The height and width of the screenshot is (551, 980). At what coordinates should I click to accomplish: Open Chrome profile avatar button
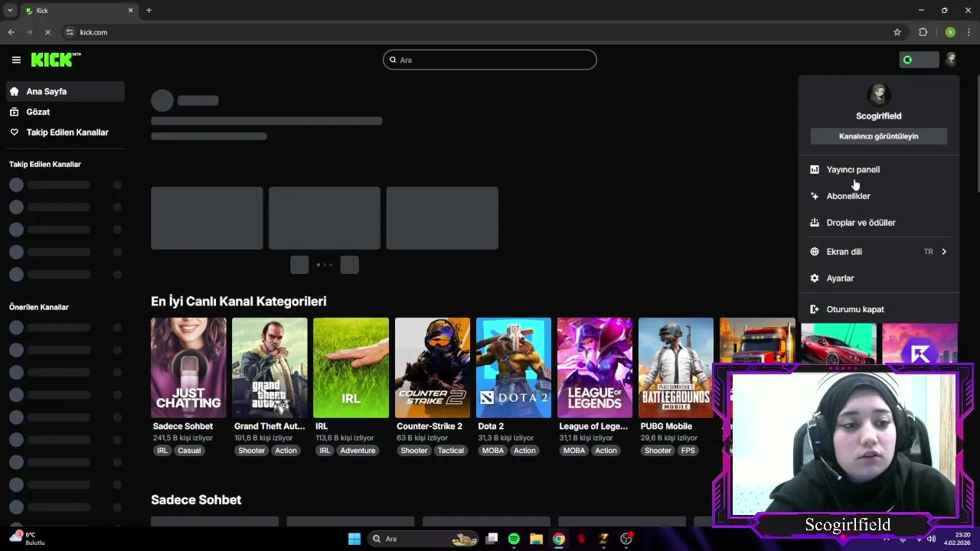pos(950,32)
